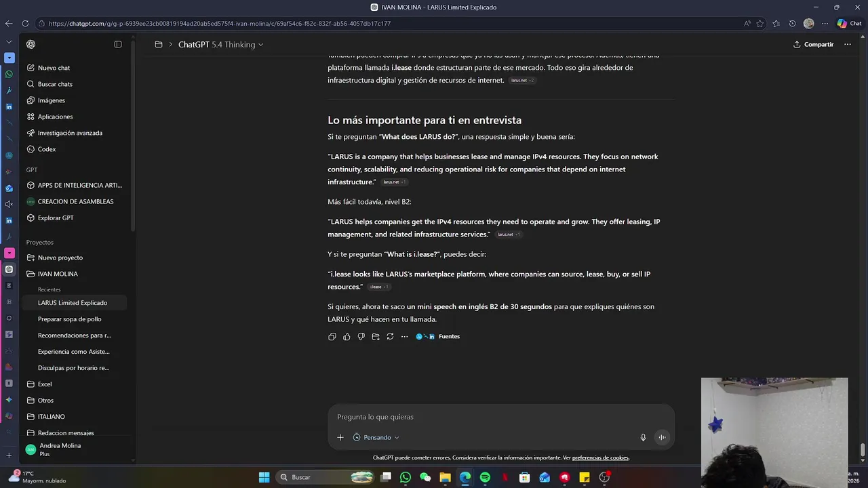Screen dimensions: 868x488
Task: Give the response a thumbs up
Action: click(347, 337)
